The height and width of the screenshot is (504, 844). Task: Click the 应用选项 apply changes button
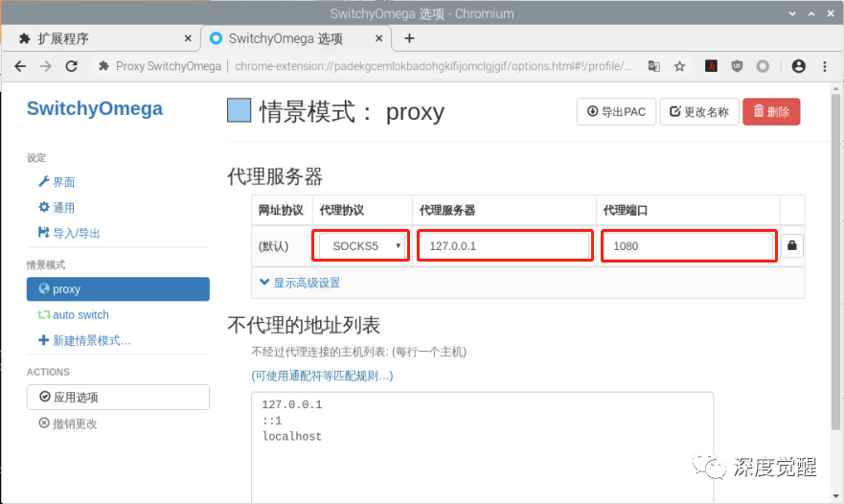(x=118, y=397)
